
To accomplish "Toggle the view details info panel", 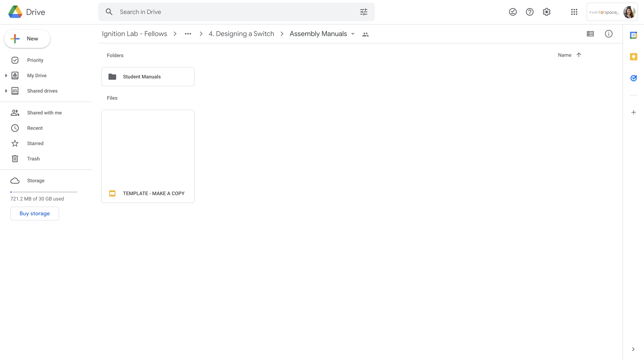I will pyautogui.click(x=609, y=34).
